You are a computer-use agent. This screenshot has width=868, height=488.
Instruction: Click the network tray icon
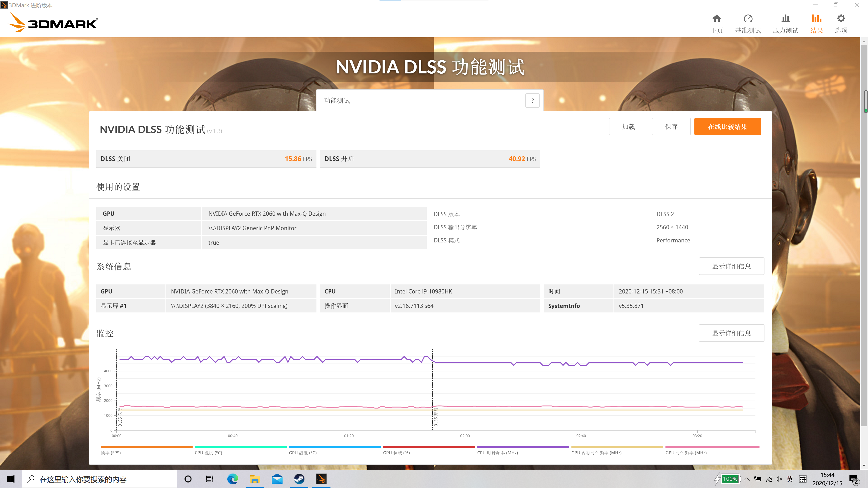(769, 479)
